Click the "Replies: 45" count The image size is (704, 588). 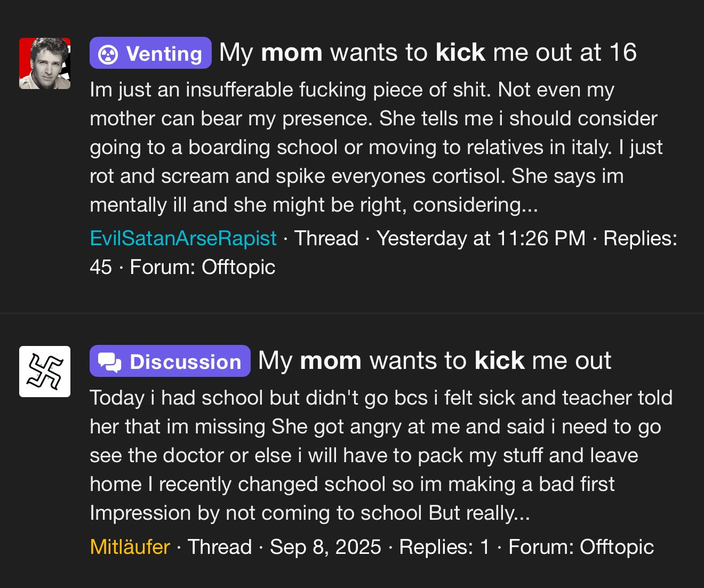click(639, 238)
